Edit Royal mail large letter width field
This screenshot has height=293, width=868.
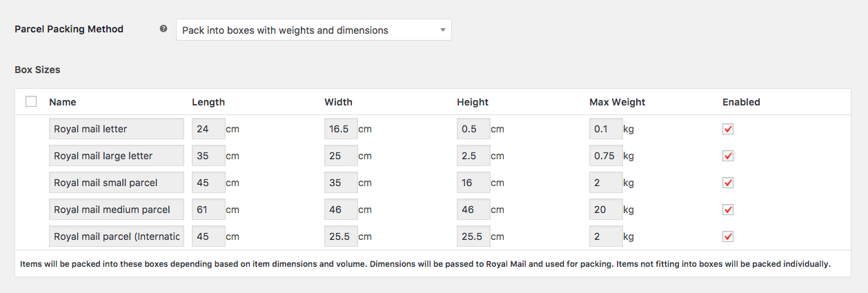(341, 156)
